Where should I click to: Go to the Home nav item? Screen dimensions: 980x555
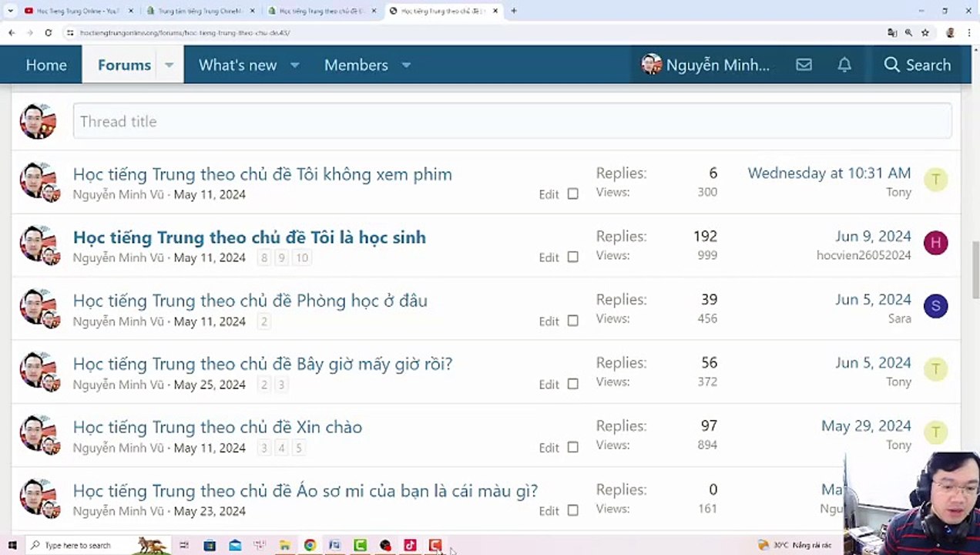point(46,65)
